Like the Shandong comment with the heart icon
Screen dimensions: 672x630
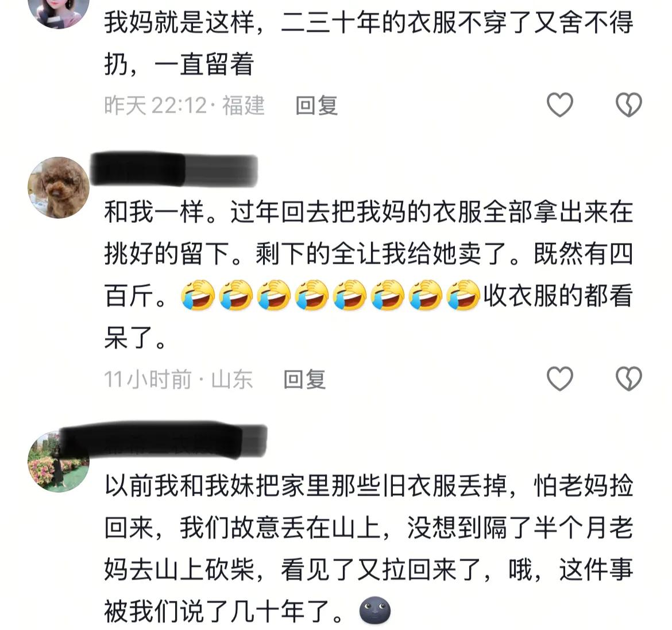[x=560, y=378]
